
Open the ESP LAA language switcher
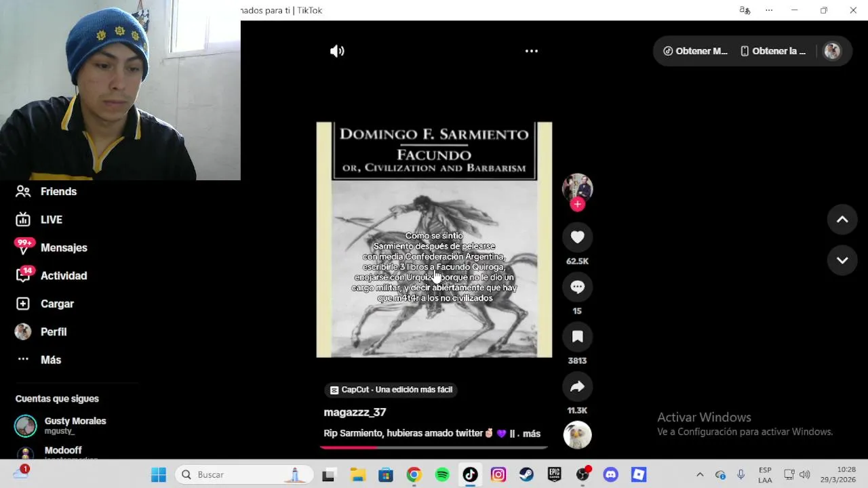[765, 474]
